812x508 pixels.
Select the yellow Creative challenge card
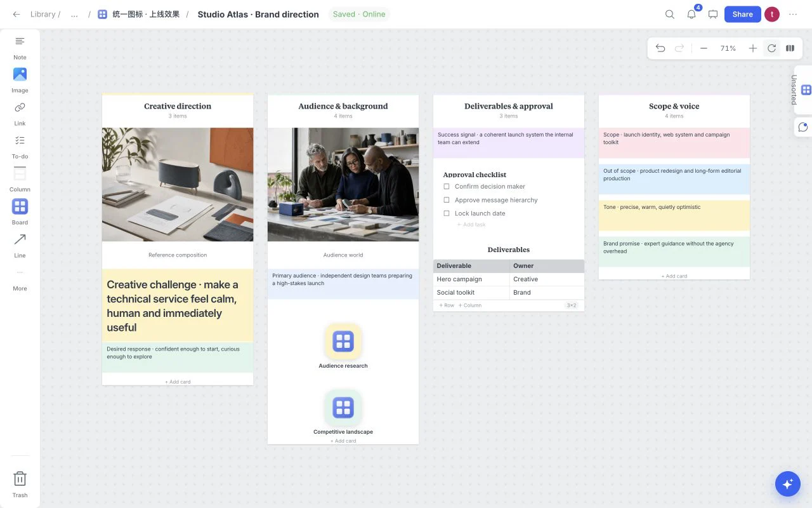pyautogui.click(x=178, y=306)
